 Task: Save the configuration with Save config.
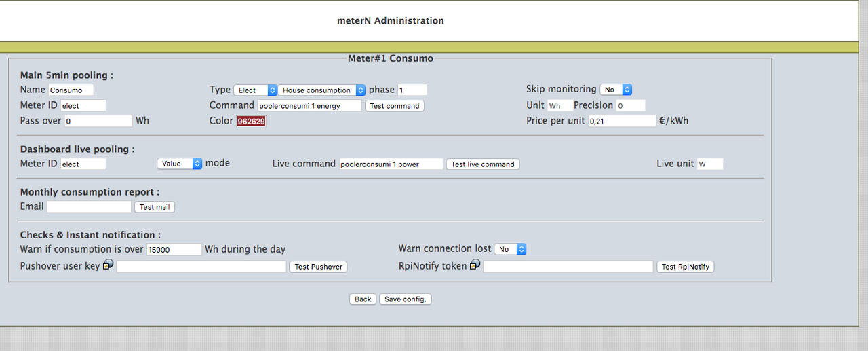pos(405,299)
